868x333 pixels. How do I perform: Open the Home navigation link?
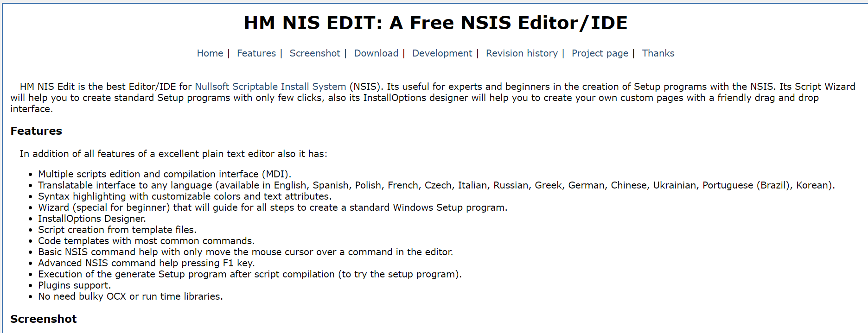210,53
